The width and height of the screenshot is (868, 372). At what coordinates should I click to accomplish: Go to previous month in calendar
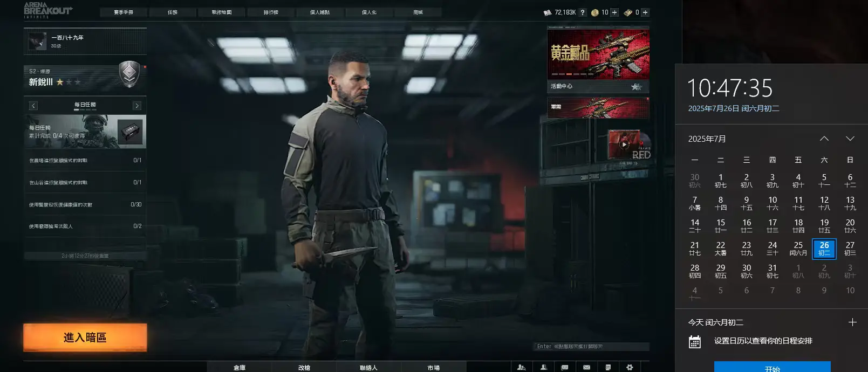coord(824,139)
